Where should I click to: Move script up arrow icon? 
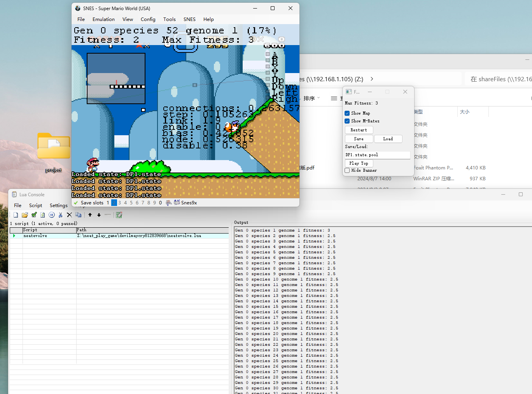[x=90, y=215]
